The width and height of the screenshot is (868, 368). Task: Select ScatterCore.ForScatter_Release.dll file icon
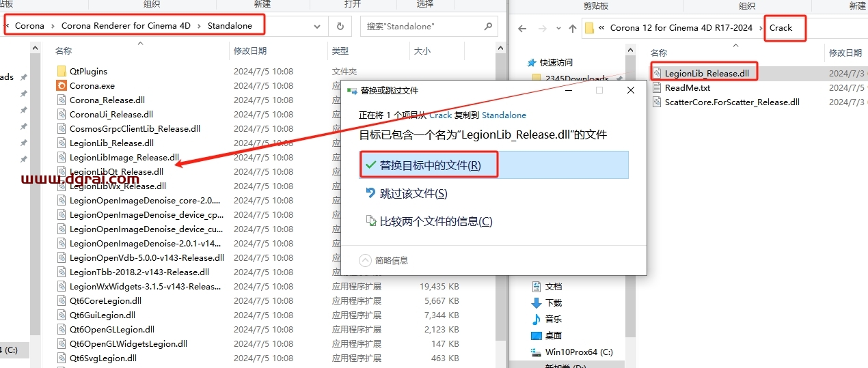click(657, 102)
